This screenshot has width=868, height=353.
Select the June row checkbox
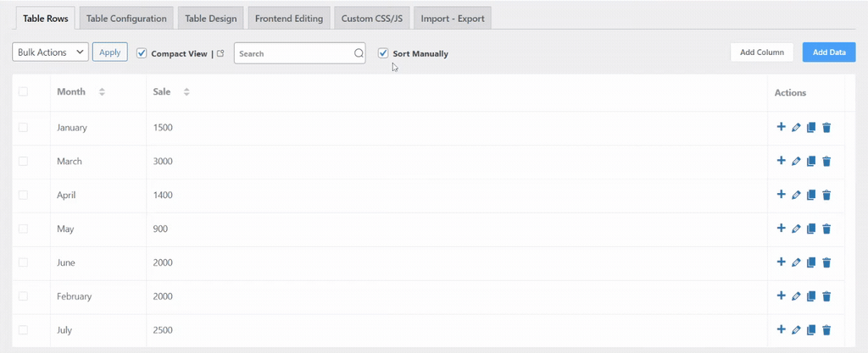pos(23,262)
